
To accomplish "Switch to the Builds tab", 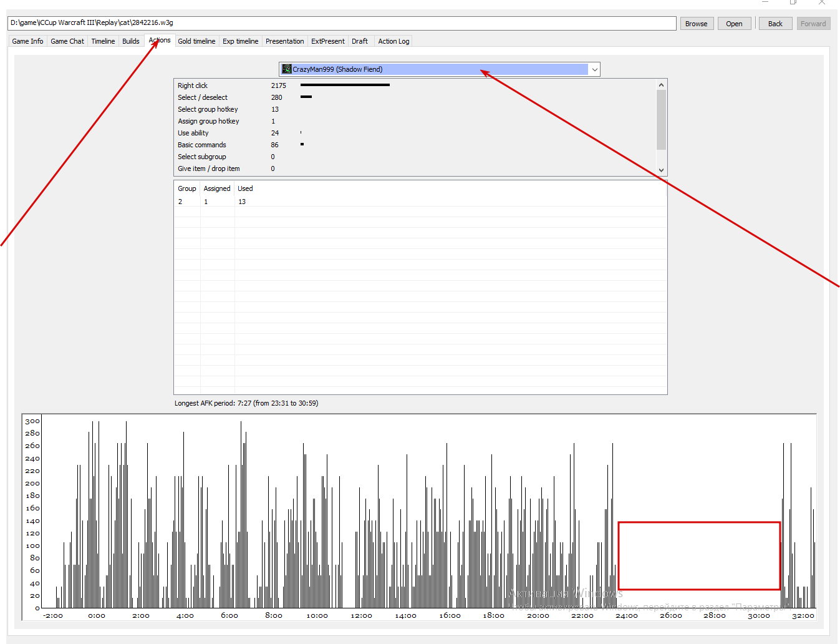I will pos(131,41).
